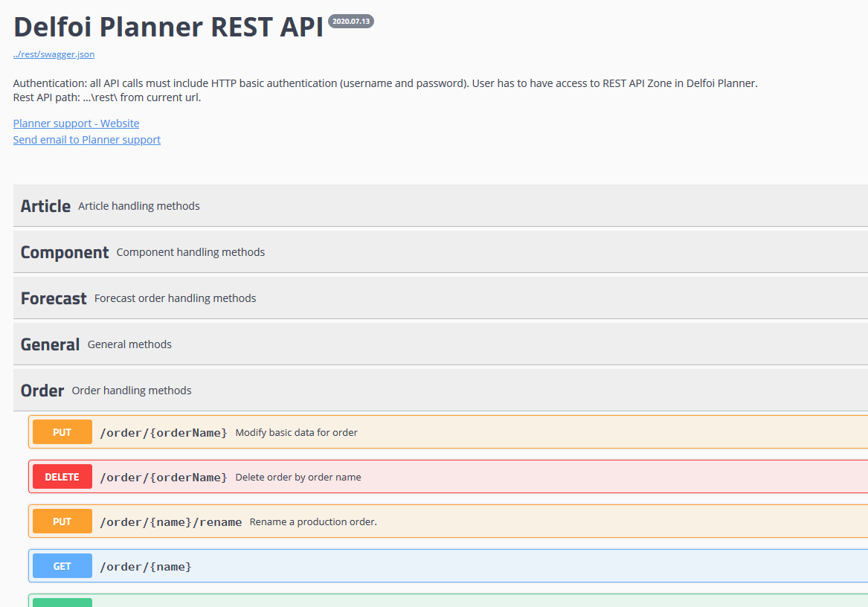Open the /order/{name}/rename endpoint path
Screen dimensions: 868x607
[171, 521]
